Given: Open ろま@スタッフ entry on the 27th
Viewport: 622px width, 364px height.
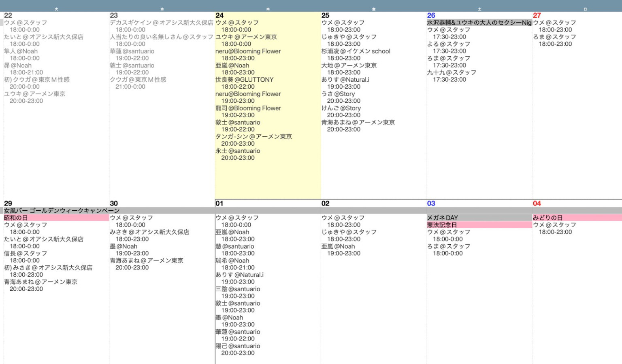Looking at the screenshot, I should point(554,37).
